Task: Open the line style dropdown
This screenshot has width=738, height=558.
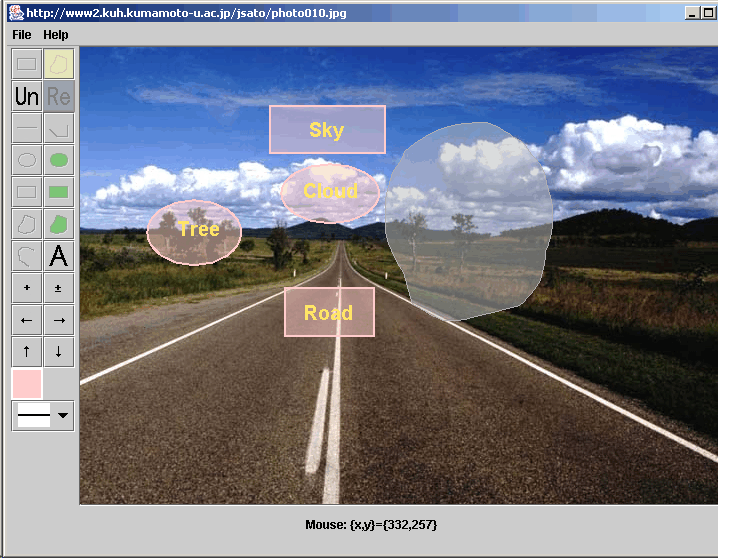Action: click(43, 415)
